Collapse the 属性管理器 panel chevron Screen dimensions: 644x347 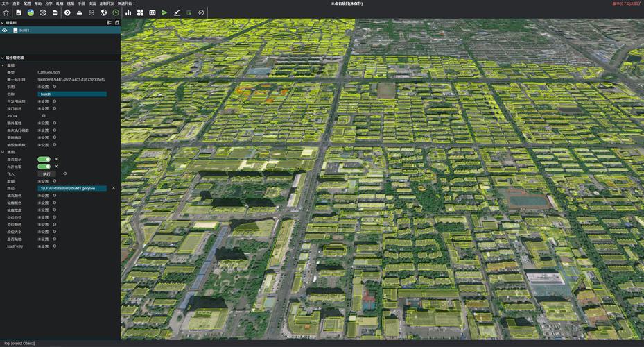pyautogui.click(x=3, y=58)
